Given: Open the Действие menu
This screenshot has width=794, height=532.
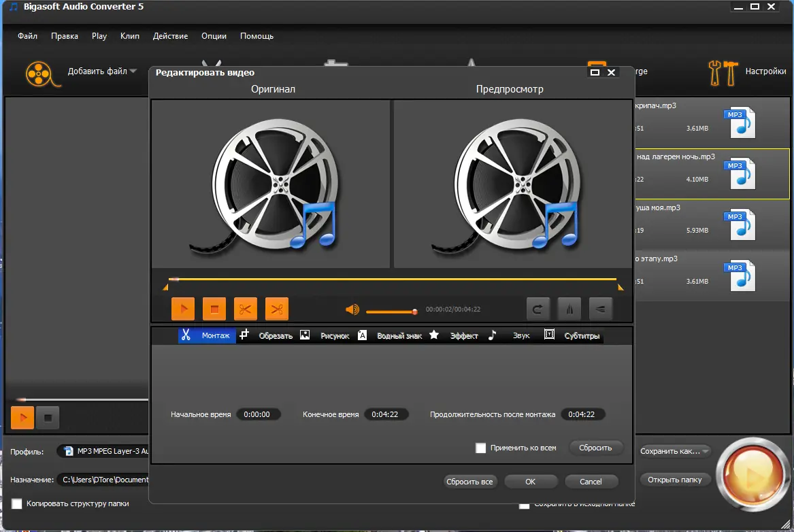Looking at the screenshot, I should [170, 36].
